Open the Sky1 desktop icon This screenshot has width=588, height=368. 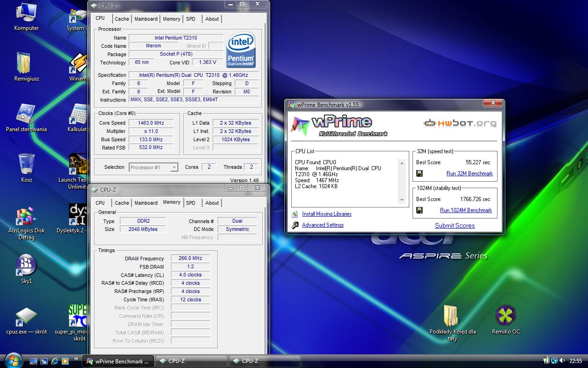click(x=26, y=265)
